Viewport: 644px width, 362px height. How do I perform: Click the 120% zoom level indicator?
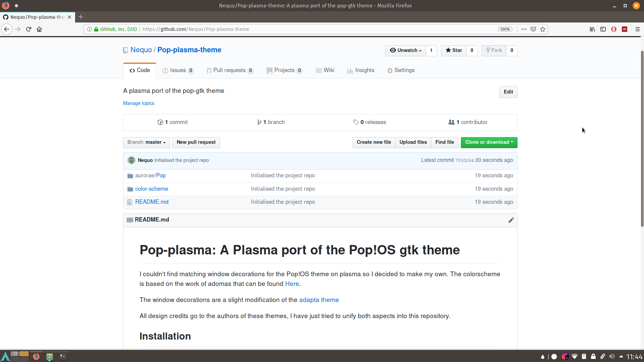505,29
